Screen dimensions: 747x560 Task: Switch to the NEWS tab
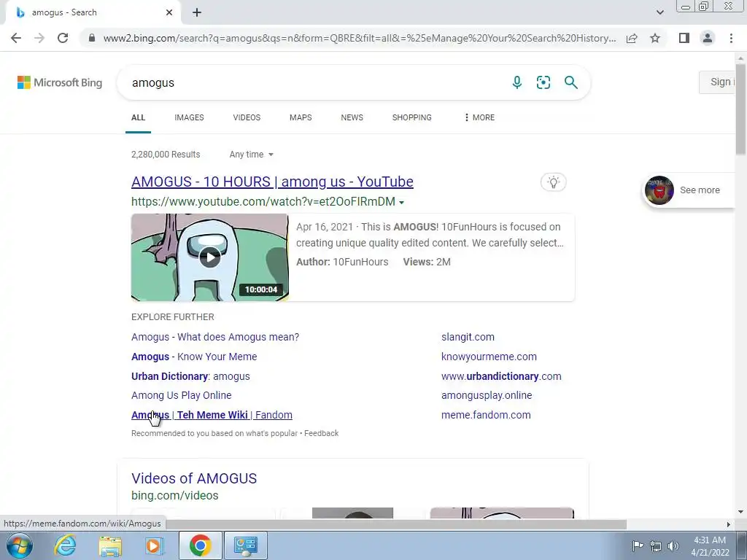(x=352, y=117)
